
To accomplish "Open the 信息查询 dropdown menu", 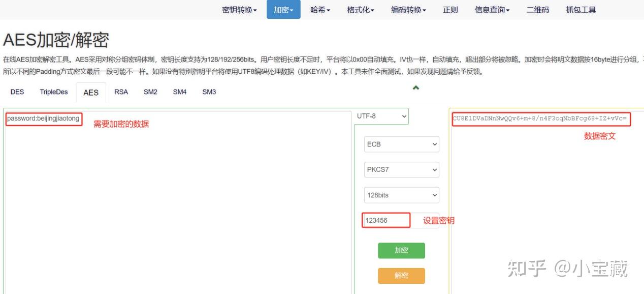I will point(491,9).
